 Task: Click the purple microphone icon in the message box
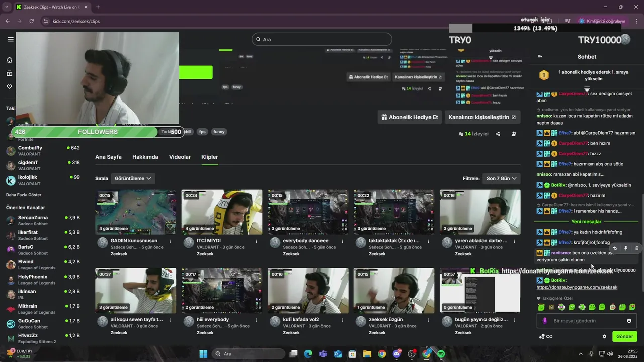[x=545, y=321]
